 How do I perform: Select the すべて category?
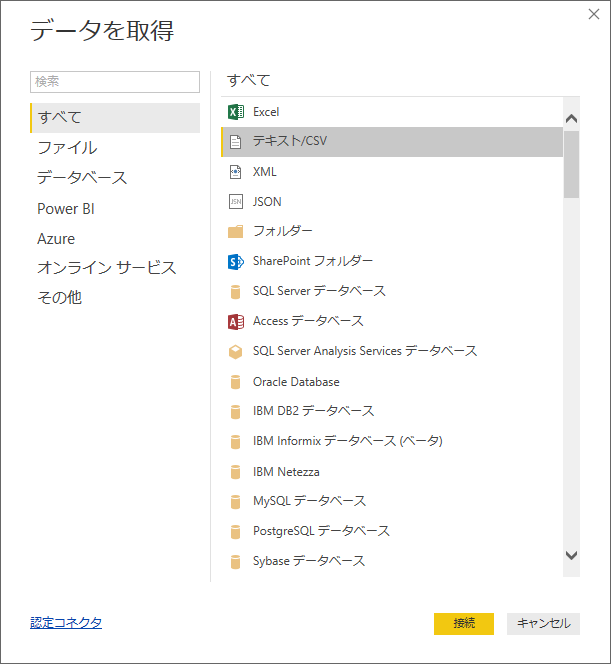[115, 118]
